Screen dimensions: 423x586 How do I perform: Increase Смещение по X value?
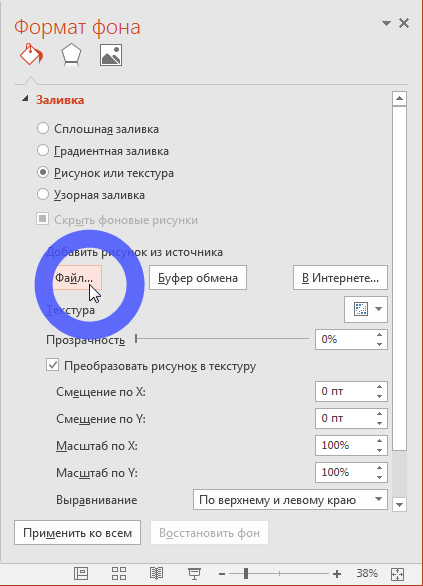coord(379,386)
